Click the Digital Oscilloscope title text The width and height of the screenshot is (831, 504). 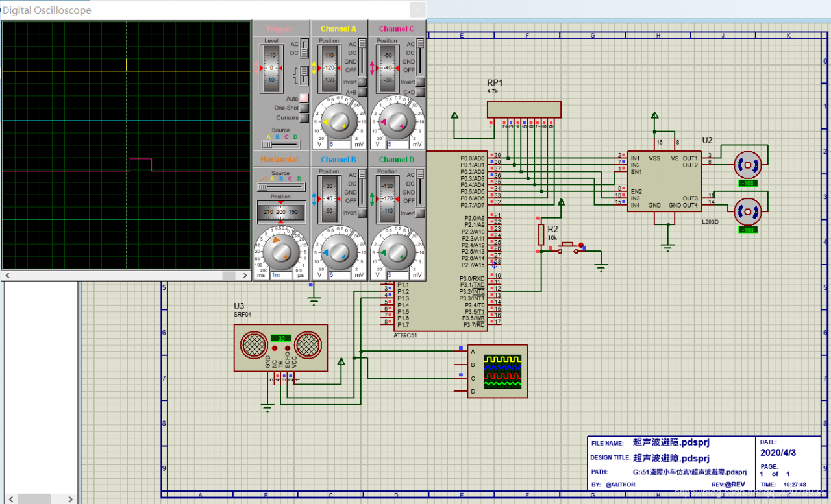(47, 10)
